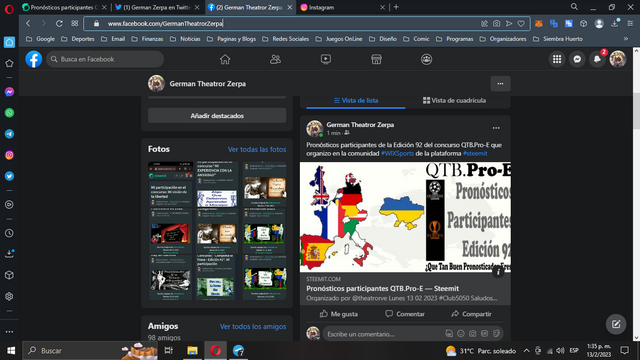The image size is (640, 360).
Task: Open speed dial start page grid icon
Action: coord(75,24)
